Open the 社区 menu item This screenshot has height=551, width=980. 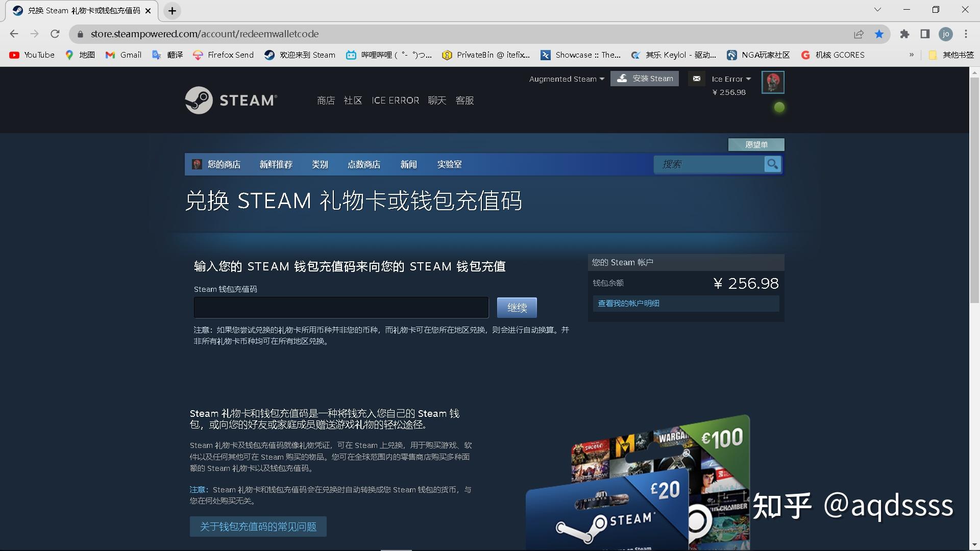tap(353, 100)
